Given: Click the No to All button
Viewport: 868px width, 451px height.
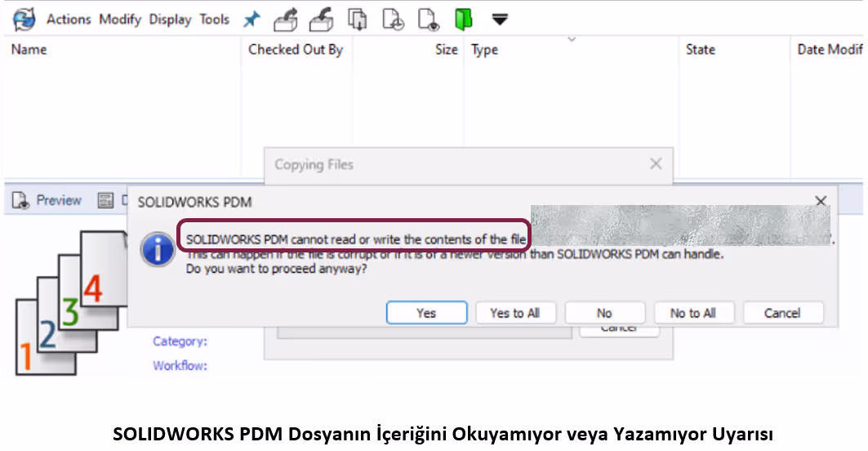Looking at the screenshot, I should click(693, 313).
